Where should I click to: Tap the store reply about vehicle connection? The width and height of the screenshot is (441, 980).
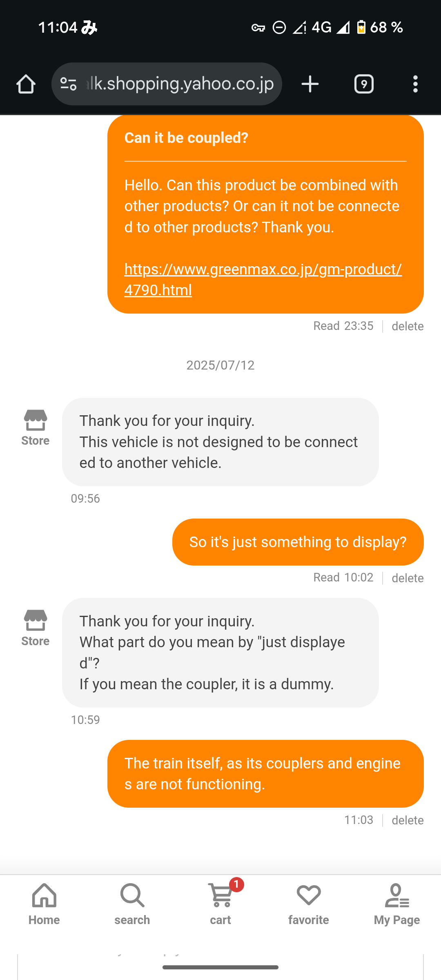(x=220, y=442)
